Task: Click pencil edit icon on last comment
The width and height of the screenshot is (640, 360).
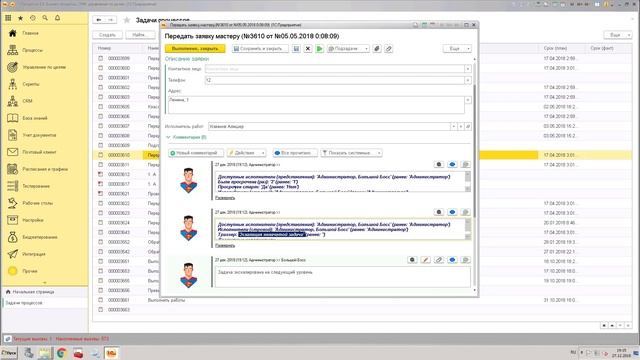Action: 425,260
